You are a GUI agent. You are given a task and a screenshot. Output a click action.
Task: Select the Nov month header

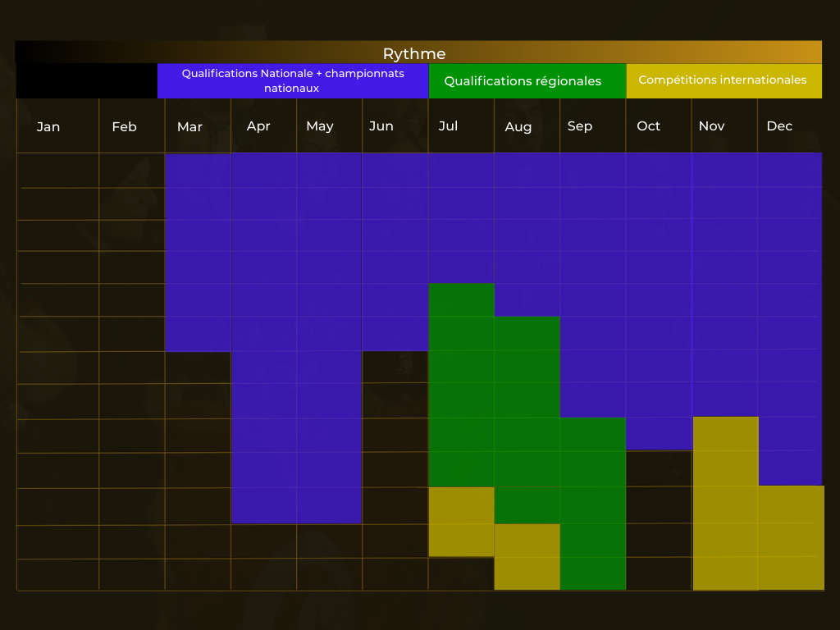tap(711, 126)
